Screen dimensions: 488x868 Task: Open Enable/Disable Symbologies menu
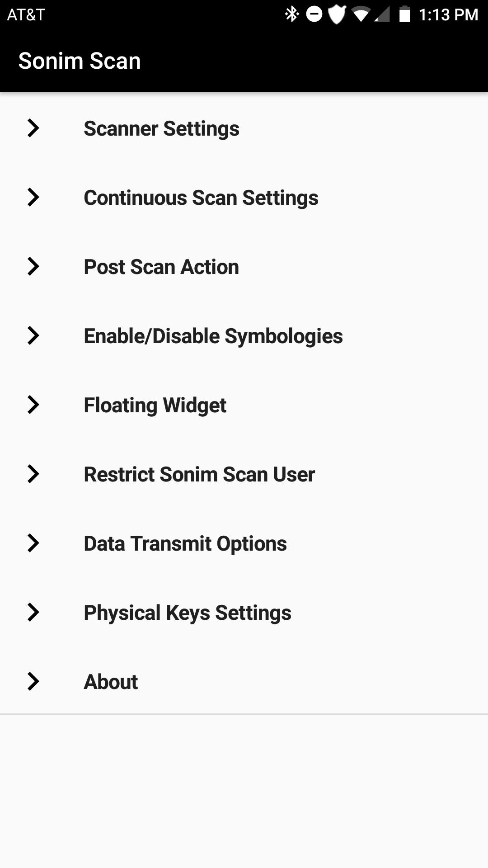[213, 336]
